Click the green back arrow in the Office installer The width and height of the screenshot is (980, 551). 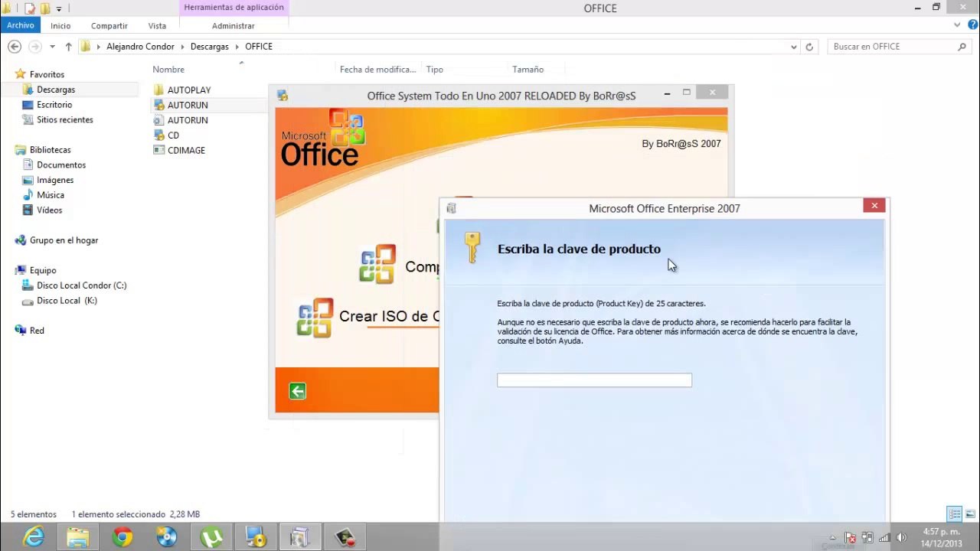coord(298,391)
